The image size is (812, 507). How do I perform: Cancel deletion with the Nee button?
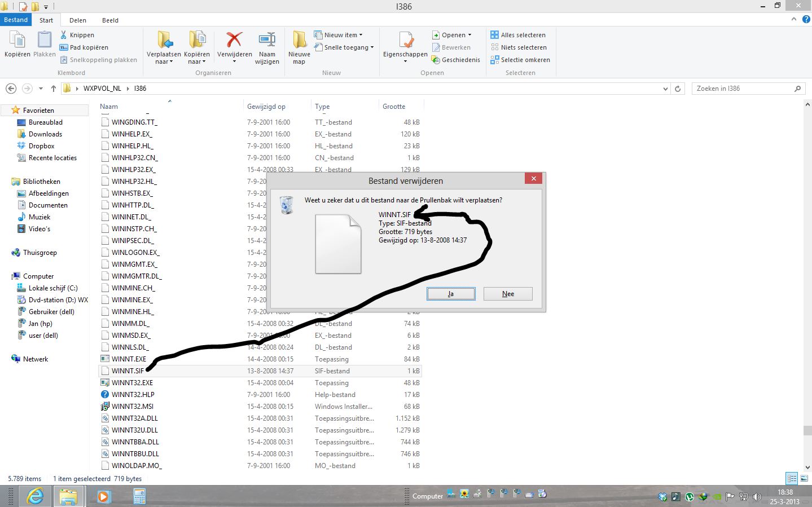pos(508,294)
